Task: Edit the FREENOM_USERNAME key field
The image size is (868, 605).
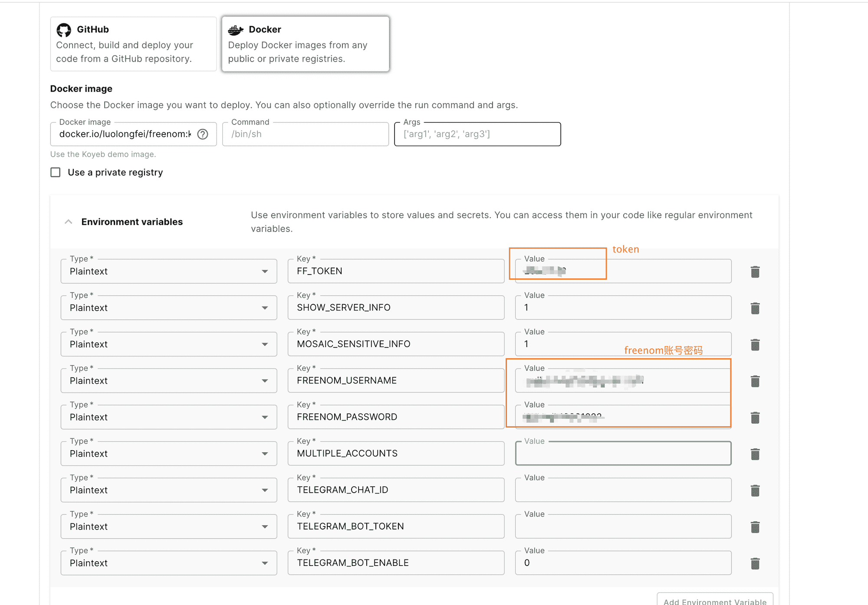Action: coord(396,380)
